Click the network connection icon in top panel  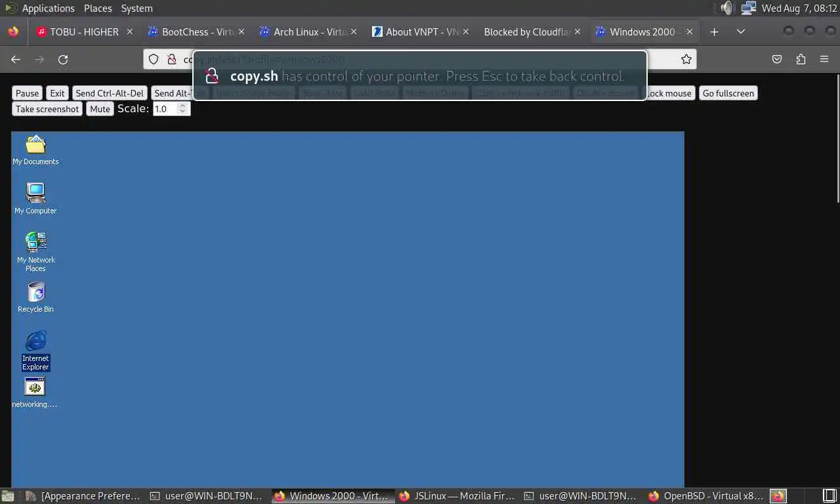pyautogui.click(x=748, y=8)
